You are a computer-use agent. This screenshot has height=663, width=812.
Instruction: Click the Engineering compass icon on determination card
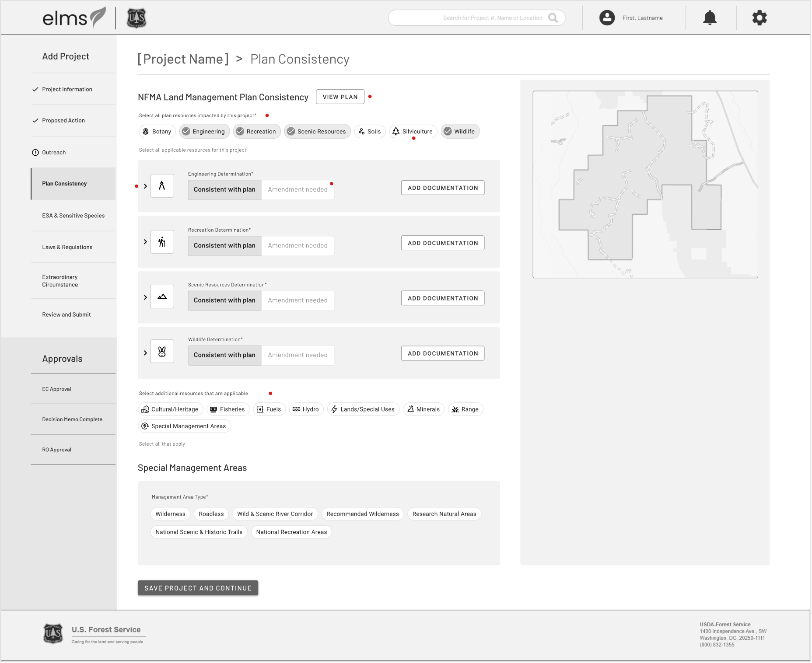coord(162,186)
